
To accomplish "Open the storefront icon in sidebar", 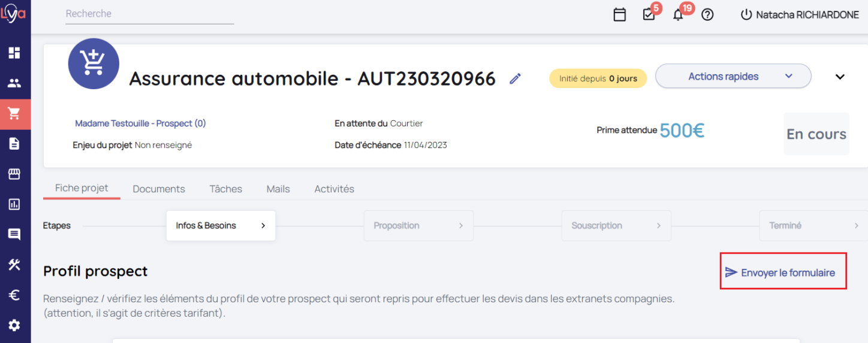I will [14, 174].
